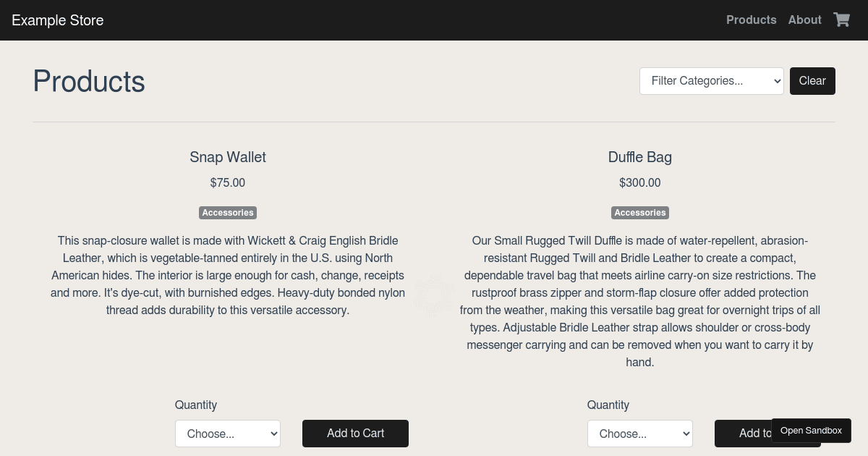The image size is (868, 456).
Task: Click the Accessories badge under Snap Wallet
Action: 228,213
